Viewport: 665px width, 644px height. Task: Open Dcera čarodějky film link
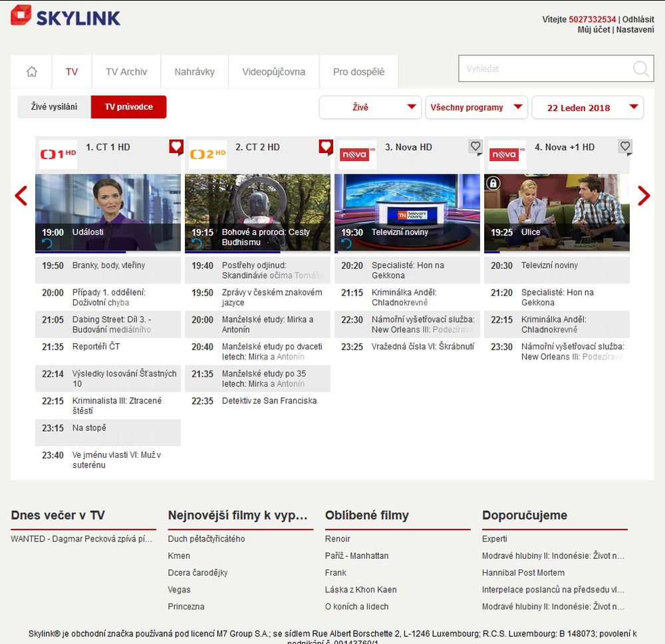point(198,573)
